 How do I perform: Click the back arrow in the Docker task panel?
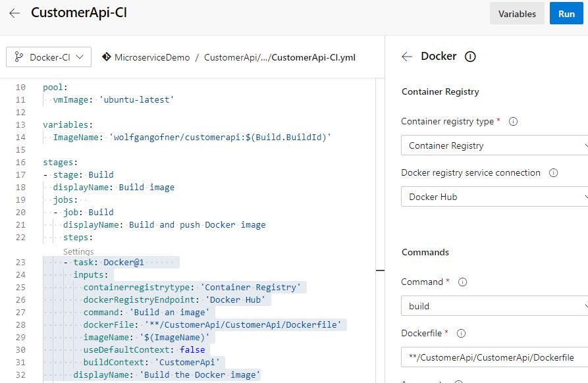coord(408,56)
